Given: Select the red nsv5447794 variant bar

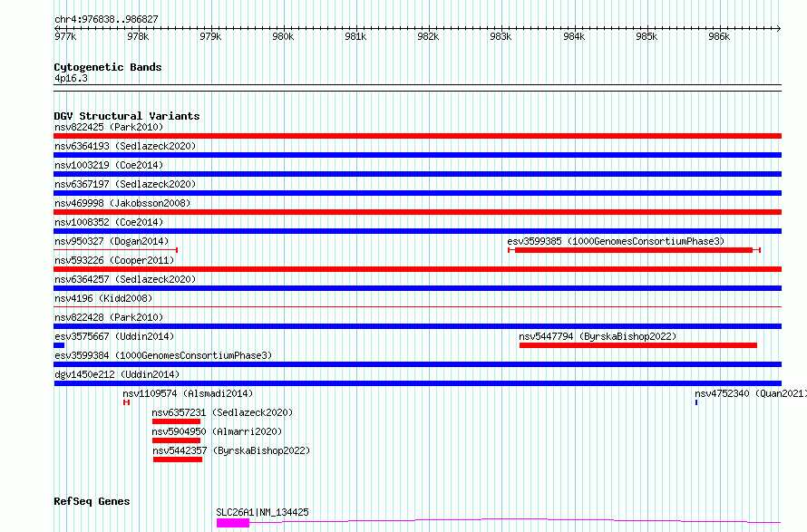Looking at the screenshot, I should 638,345.
